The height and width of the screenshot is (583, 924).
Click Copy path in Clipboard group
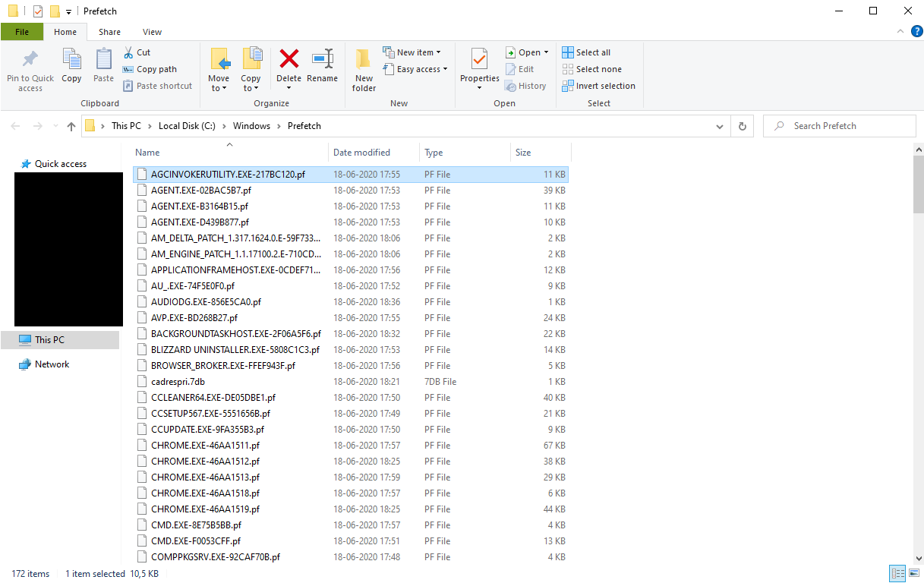[150, 69]
